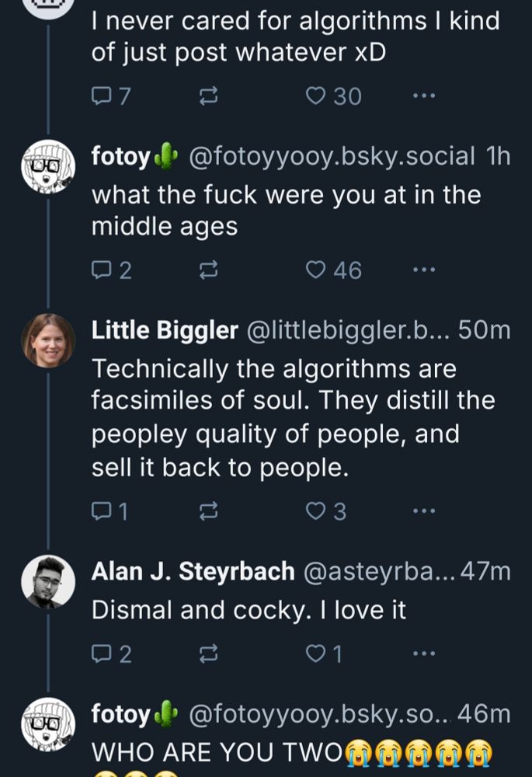Open more options on Little Biggler's post
This screenshot has width=532, height=777.
tap(423, 510)
